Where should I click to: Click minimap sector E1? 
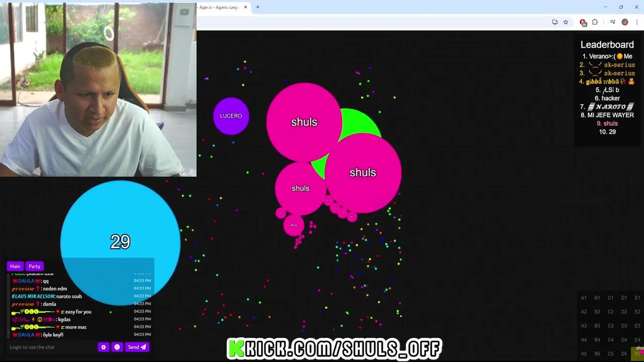637,298
